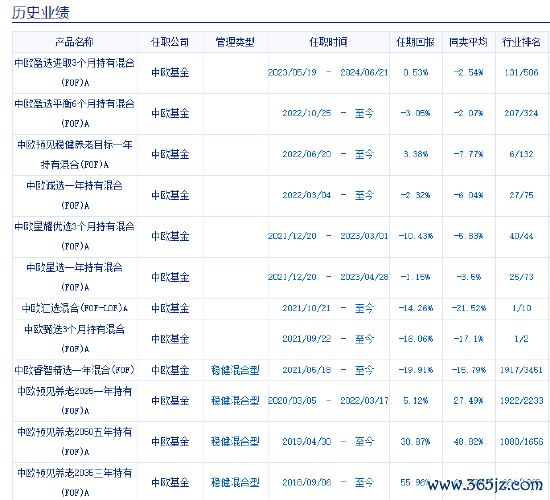Click the 历史业绩 section heading

click(41, 13)
